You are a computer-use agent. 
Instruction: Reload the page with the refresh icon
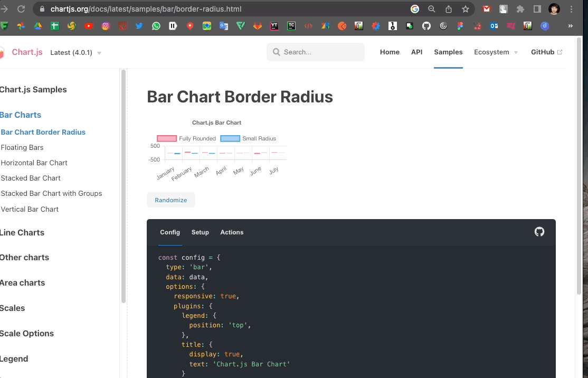(x=21, y=8)
